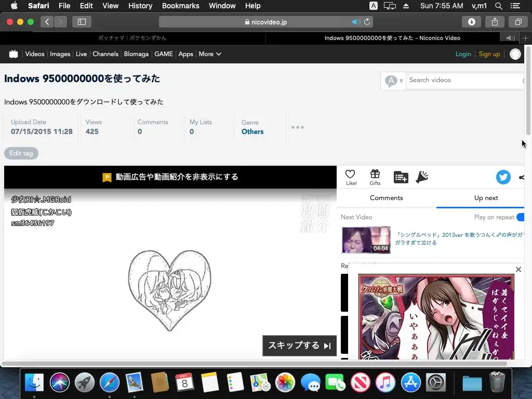
Task: Open Safari share menu
Action: click(495, 22)
